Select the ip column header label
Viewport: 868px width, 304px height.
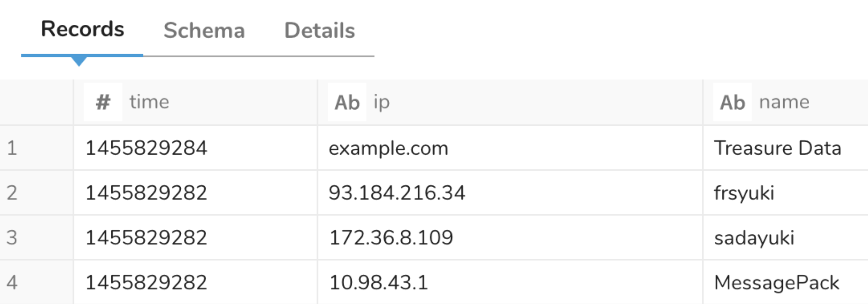pos(381,102)
